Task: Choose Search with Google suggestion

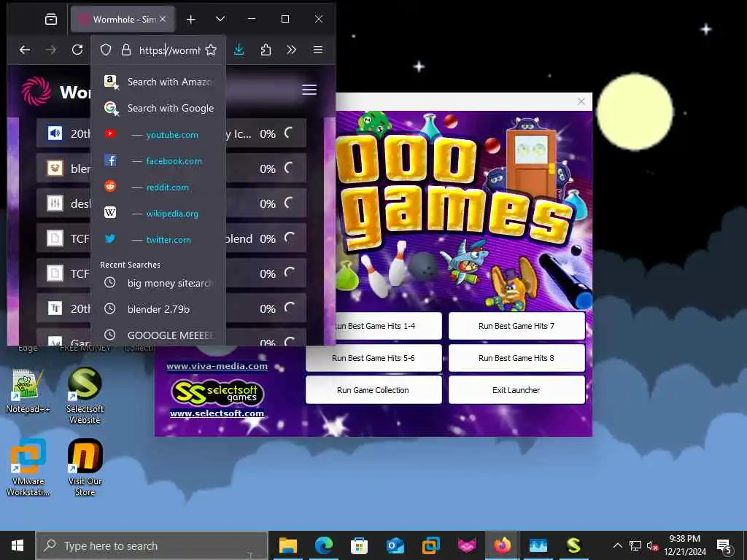Action: point(158,108)
